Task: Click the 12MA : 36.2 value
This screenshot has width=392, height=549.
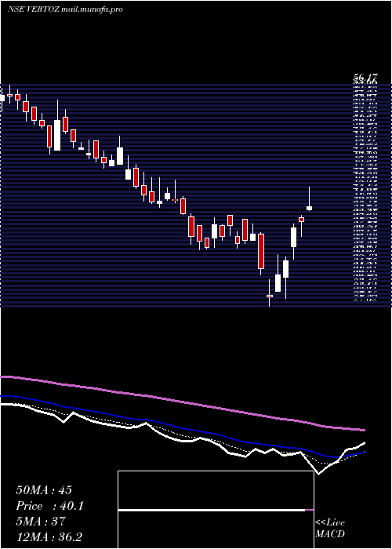Action: point(49,537)
